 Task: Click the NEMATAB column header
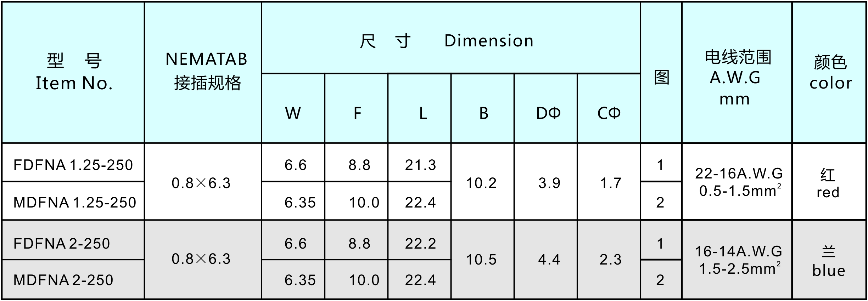tap(206, 71)
